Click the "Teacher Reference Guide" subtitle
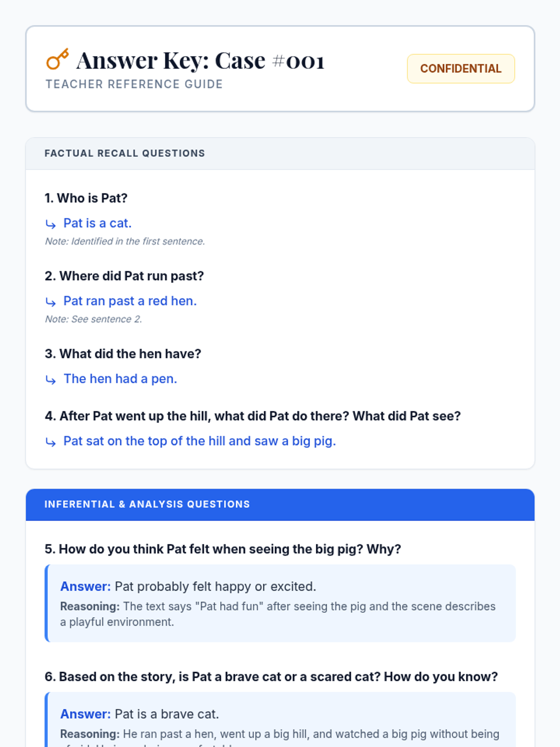 click(134, 84)
